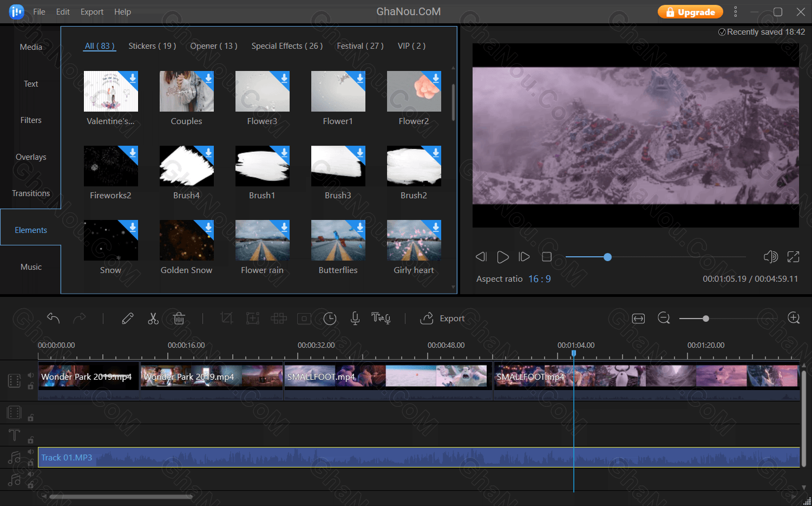Open the Duration clock tool
812x506 pixels.
click(330, 319)
